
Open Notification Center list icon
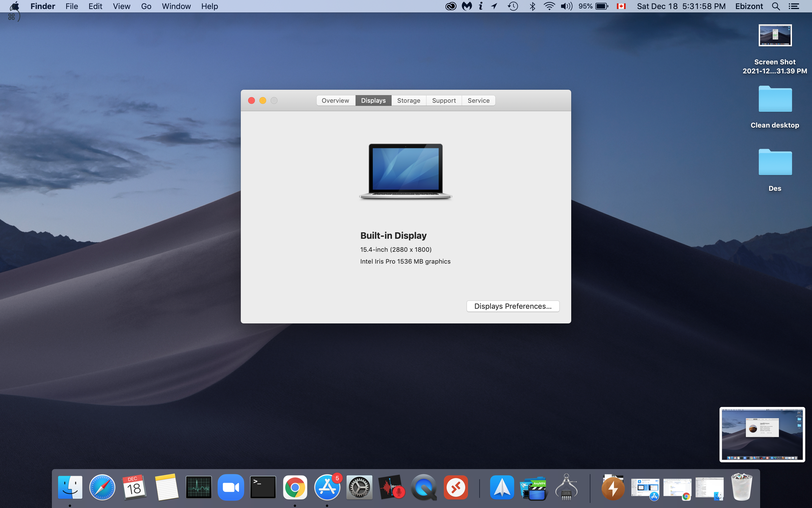[x=794, y=6]
